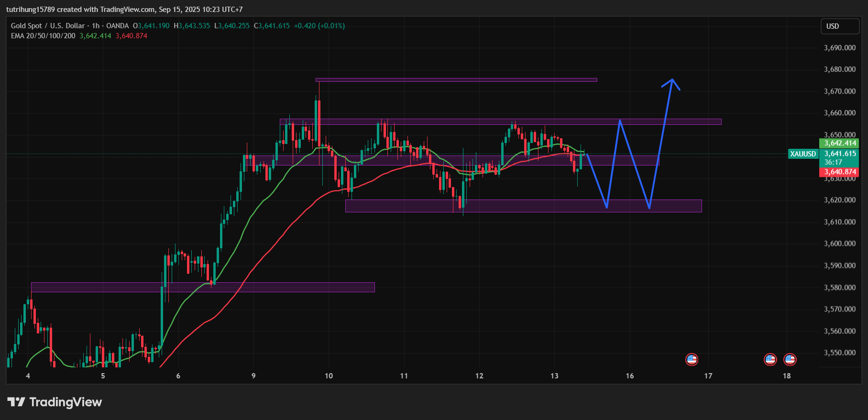The width and height of the screenshot is (868, 420).
Task: Click the candle countdown timer 36:17
Action: (x=833, y=162)
